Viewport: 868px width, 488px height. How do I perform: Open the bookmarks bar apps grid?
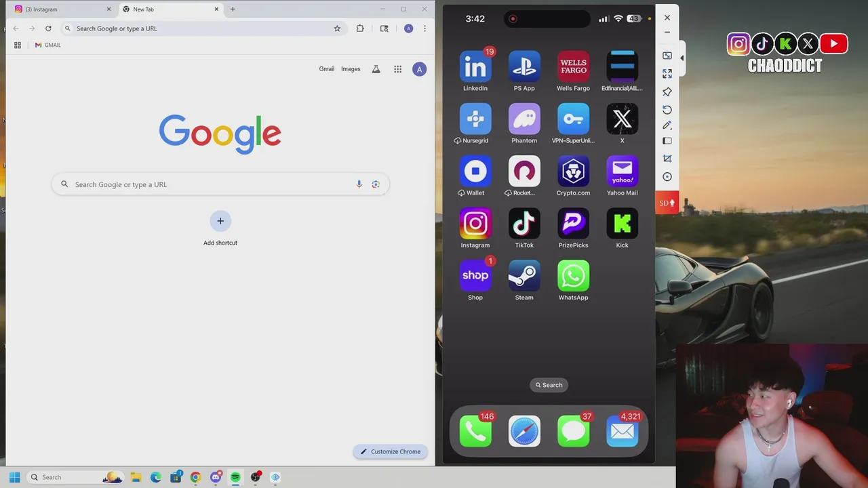(18, 45)
